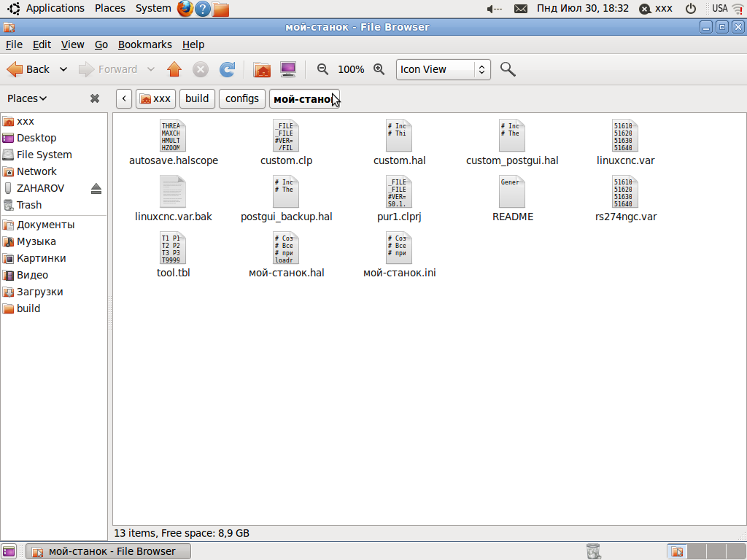Image resolution: width=747 pixels, height=560 pixels.
Task: Open the power session menu icon
Action: 690,9
